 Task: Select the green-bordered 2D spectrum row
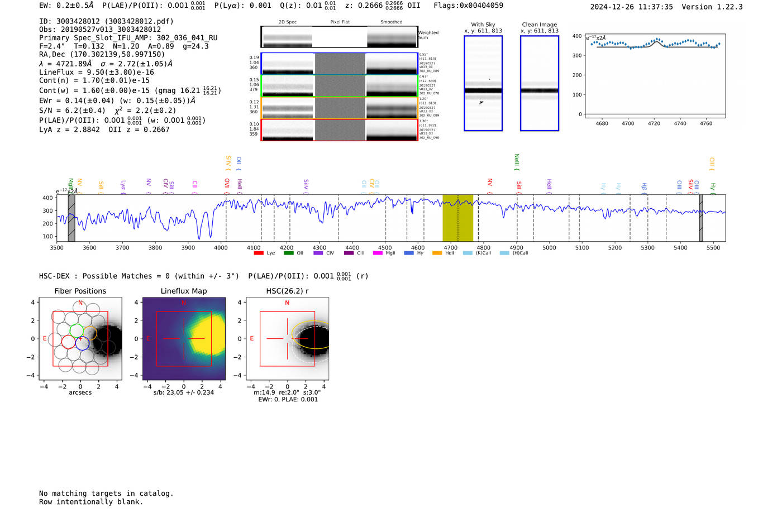[340, 86]
